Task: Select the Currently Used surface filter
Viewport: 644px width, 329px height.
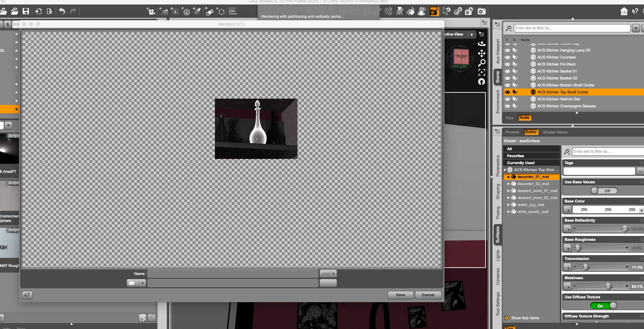Action: tap(532, 163)
